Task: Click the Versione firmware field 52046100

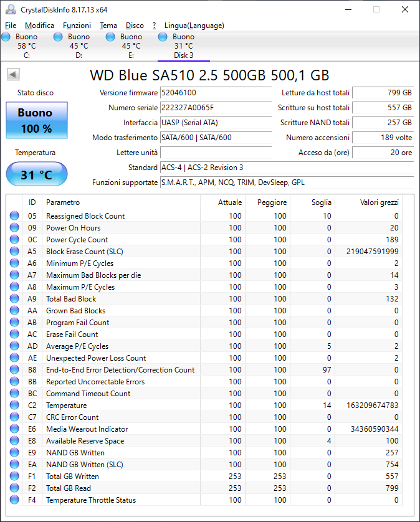Action: (x=216, y=93)
